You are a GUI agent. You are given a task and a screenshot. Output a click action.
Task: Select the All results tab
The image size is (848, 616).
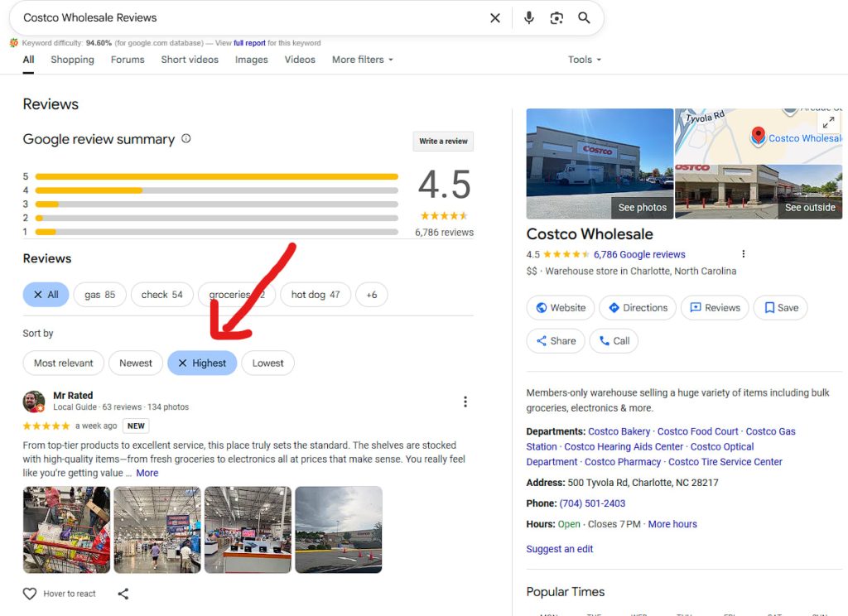pos(29,60)
